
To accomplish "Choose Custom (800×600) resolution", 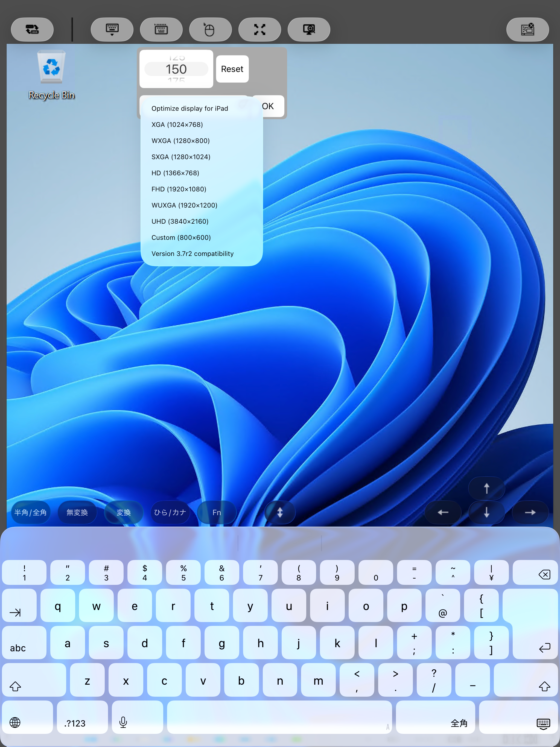I will click(x=202, y=238).
